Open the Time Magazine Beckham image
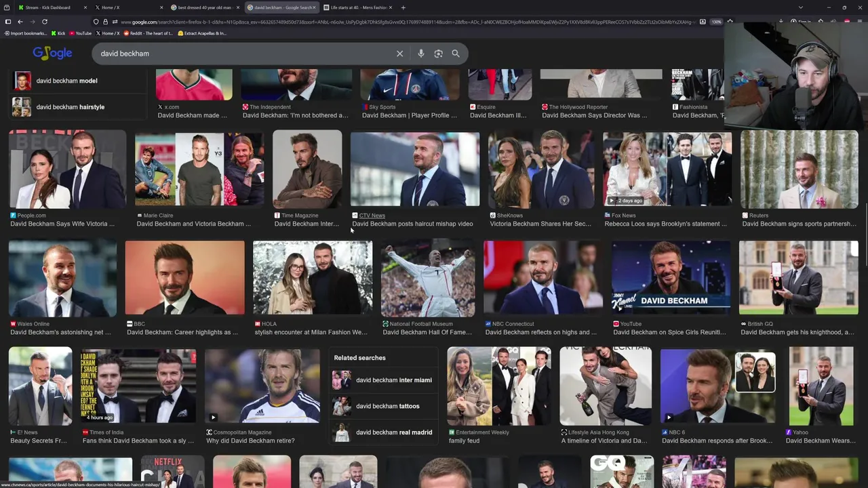The height and width of the screenshot is (488, 868). click(307, 169)
